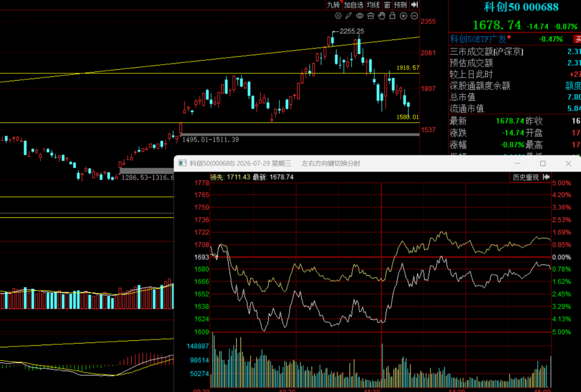Screen dimensions: 581x392
Task: Open 科创50ETF广发 link
Action: [x=478, y=39]
